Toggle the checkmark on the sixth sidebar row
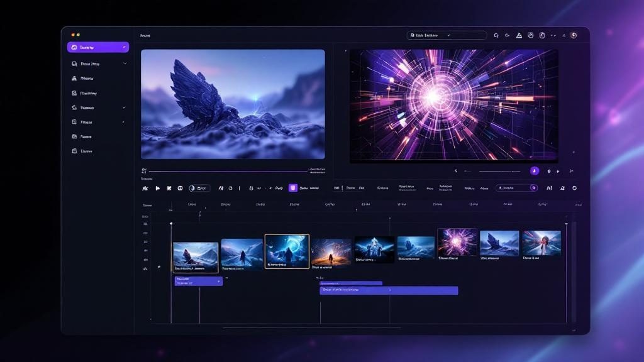 click(124, 122)
